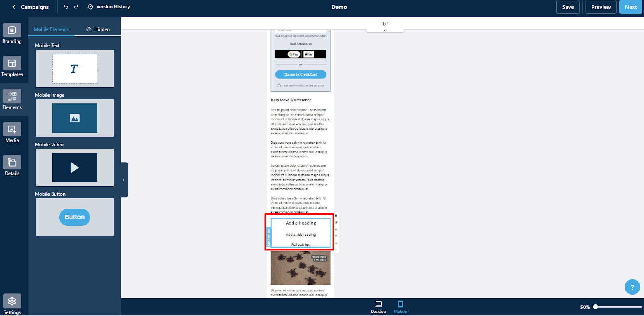Adjust the zoom slider handle

coord(596,307)
